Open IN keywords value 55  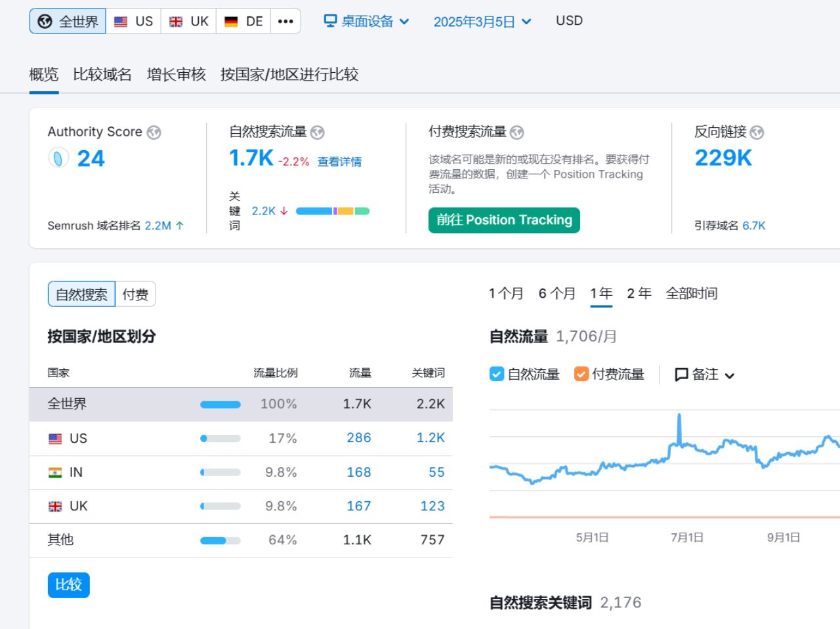(436, 472)
